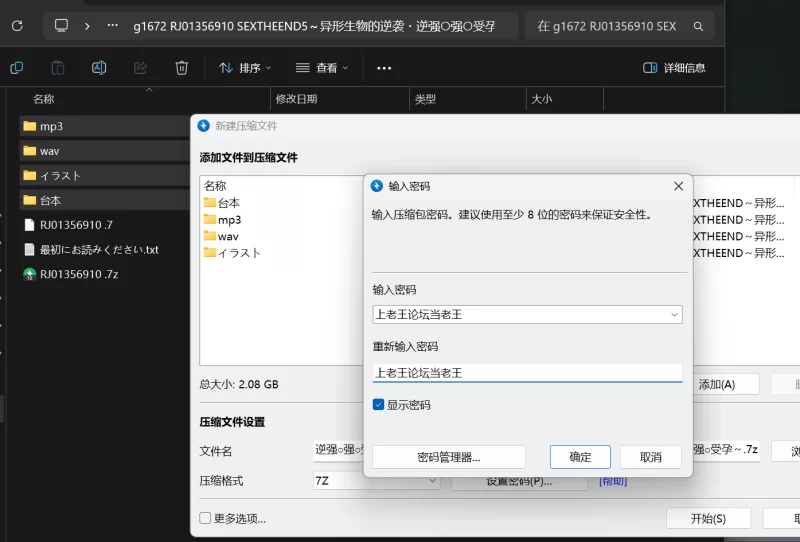The image size is (800, 542).
Task: Cancel the password dialog with 取消
Action: point(651,457)
